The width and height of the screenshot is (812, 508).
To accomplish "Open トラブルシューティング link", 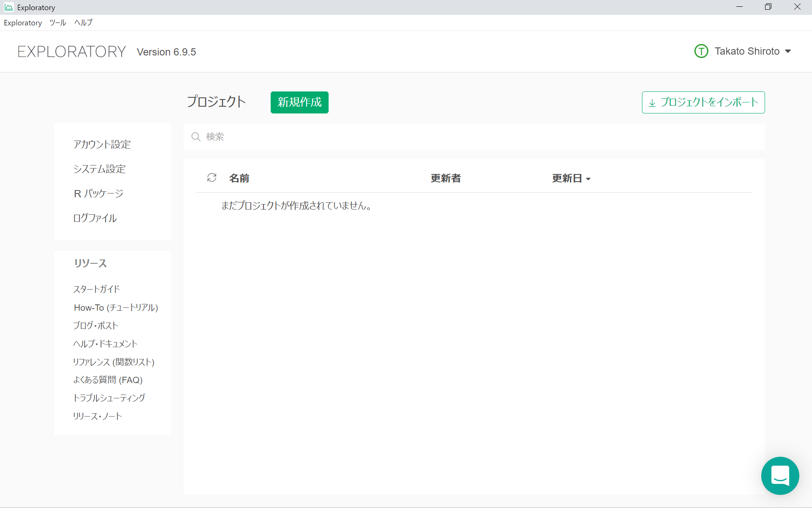I will pos(109,398).
